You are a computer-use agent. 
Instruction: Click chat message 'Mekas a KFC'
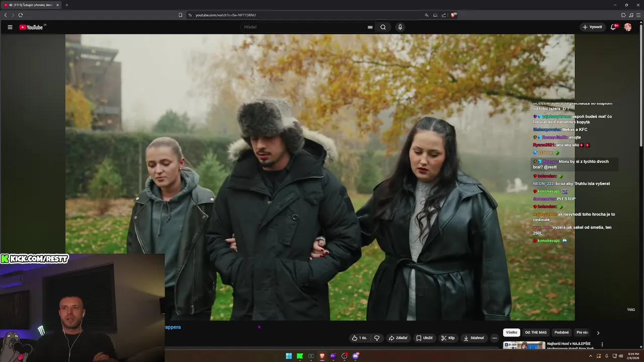tap(575, 130)
